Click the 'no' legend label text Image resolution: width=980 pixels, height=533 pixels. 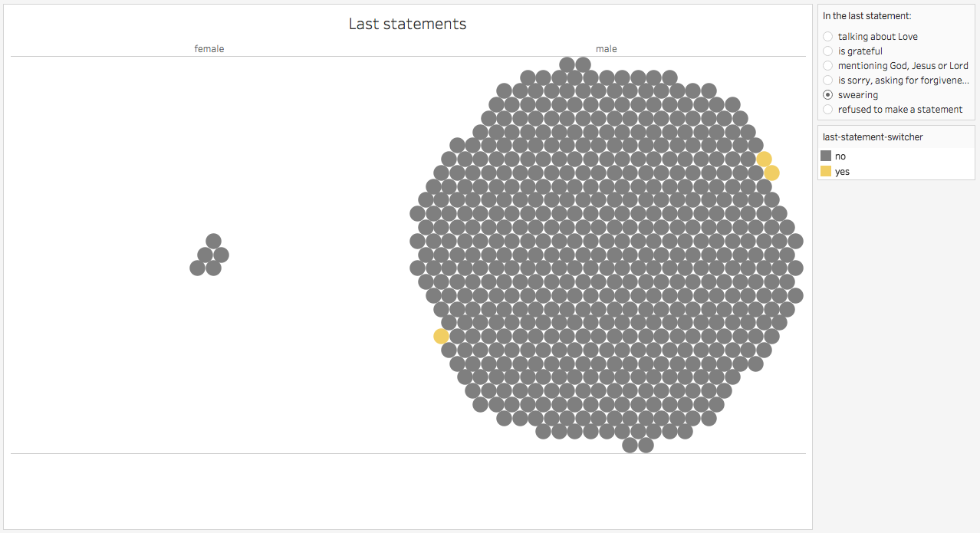tap(840, 156)
